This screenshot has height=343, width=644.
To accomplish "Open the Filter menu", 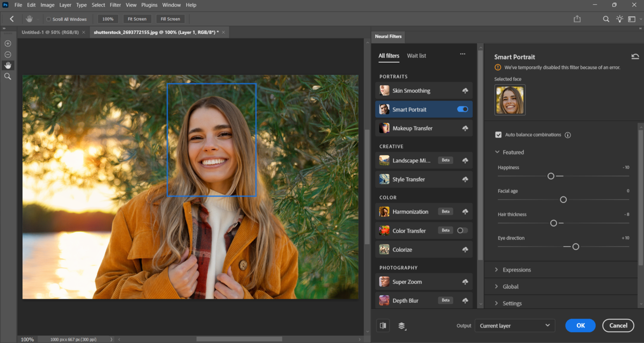I will [115, 5].
